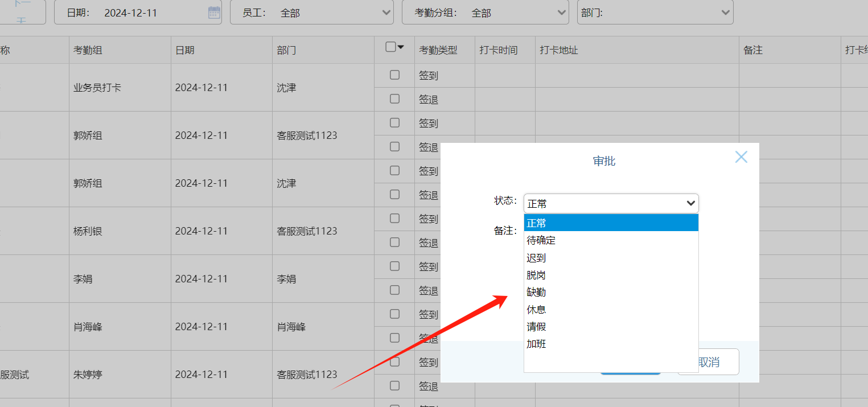The width and height of the screenshot is (868, 407).
Task: Expand the 部门 filter dropdown
Action: 655,13
